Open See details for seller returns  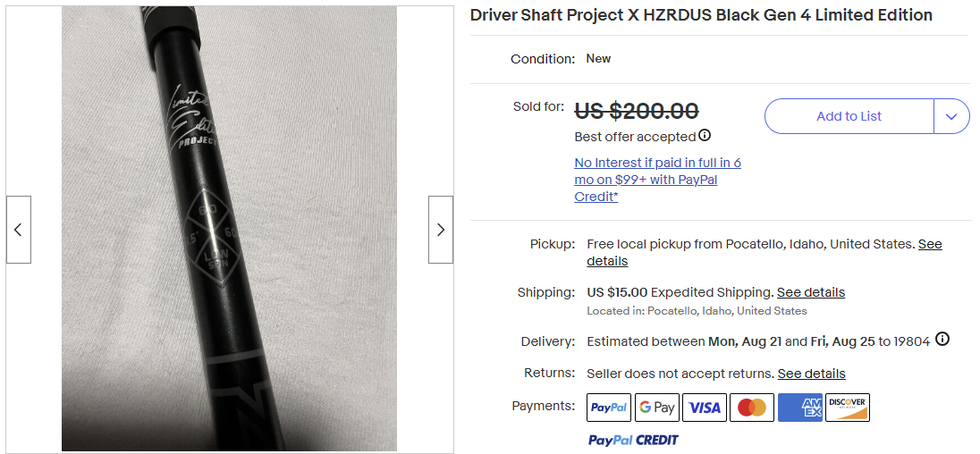tap(811, 374)
